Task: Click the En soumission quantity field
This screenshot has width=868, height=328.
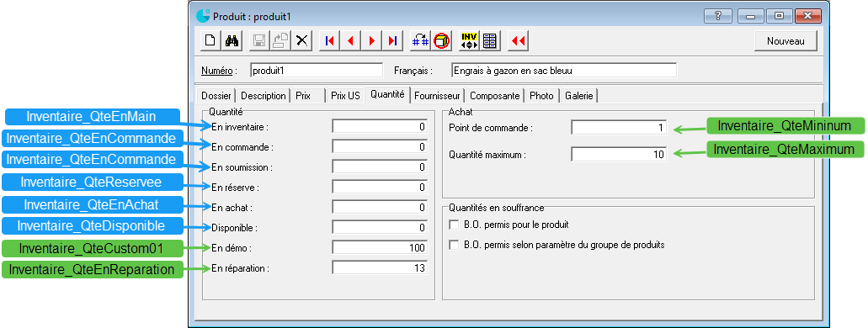Action: [x=380, y=167]
